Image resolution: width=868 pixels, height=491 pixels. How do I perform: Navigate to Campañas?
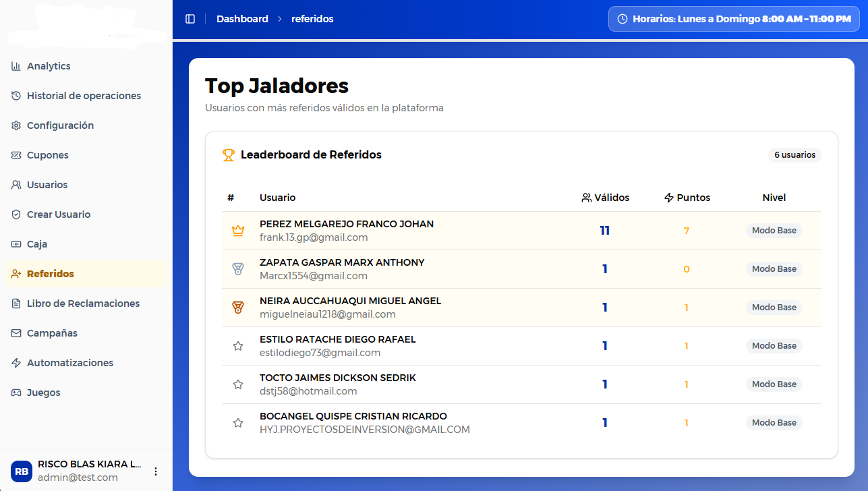point(86,333)
